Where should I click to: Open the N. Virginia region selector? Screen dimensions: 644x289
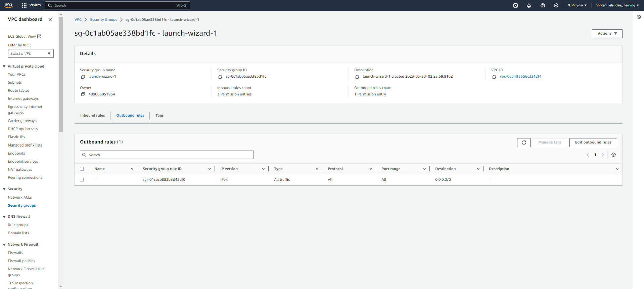pyautogui.click(x=577, y=5)
